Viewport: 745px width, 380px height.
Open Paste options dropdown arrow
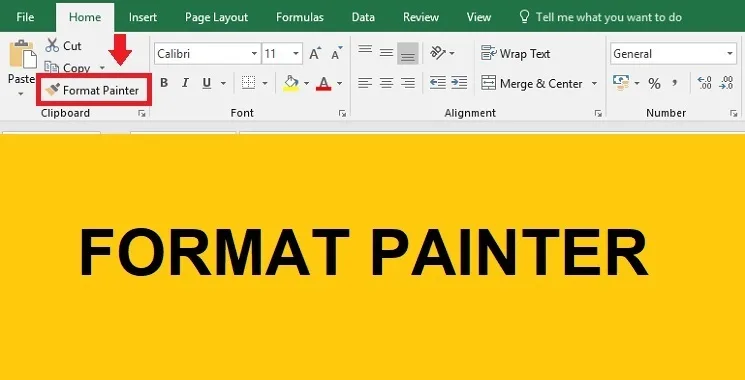[21, 94]
